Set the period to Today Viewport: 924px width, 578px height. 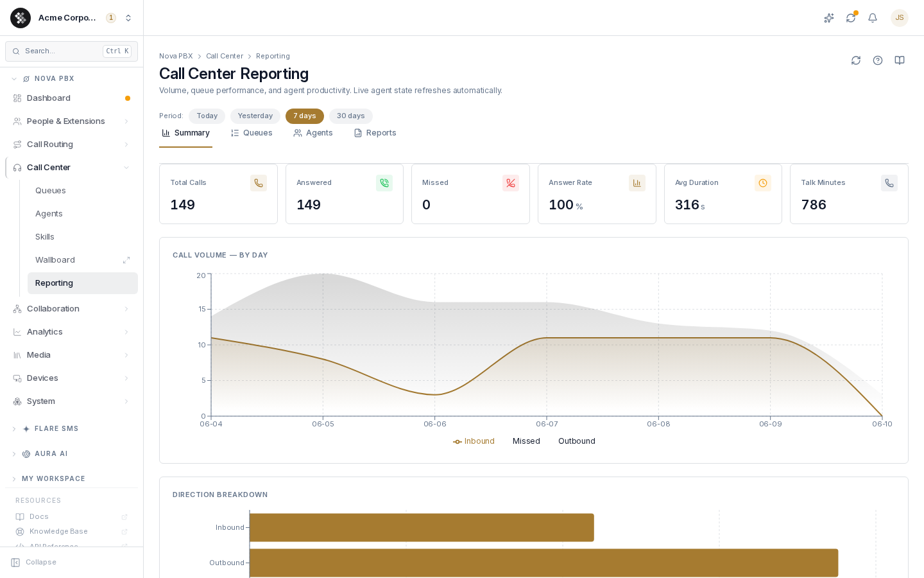(207, 116)
